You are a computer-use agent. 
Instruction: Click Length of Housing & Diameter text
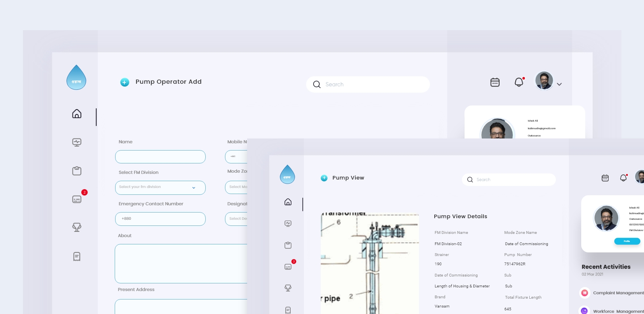coord(462,286)
